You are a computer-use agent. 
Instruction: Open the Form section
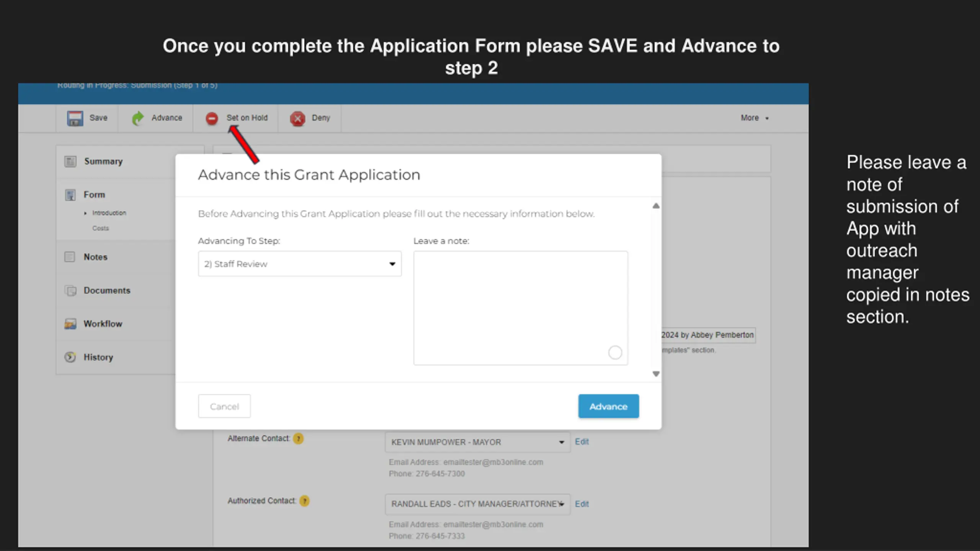click(x=94, y=195)
